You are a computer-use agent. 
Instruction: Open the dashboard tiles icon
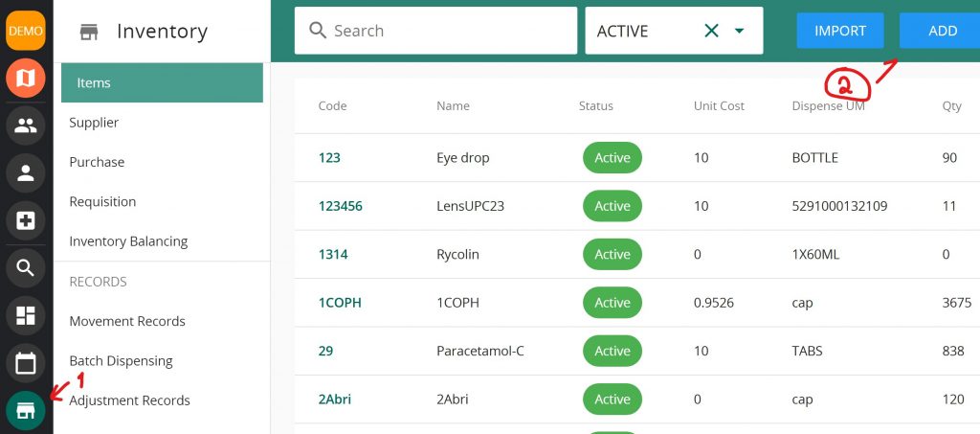pyautogui.click(x=26, y=316)
